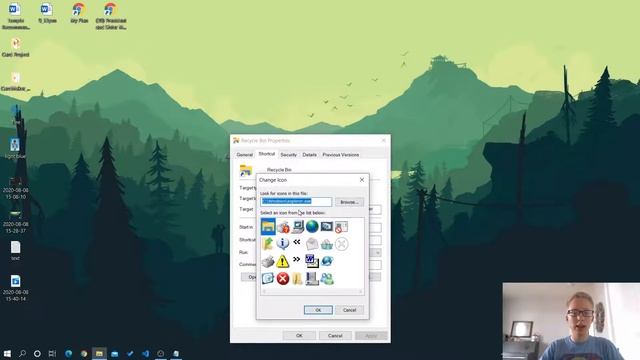Select the 'text' file on the desktop

point(16,251)
